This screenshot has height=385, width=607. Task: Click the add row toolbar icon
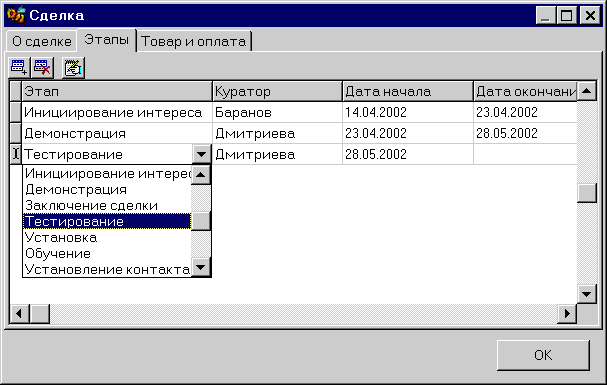[x=19, y=67]
